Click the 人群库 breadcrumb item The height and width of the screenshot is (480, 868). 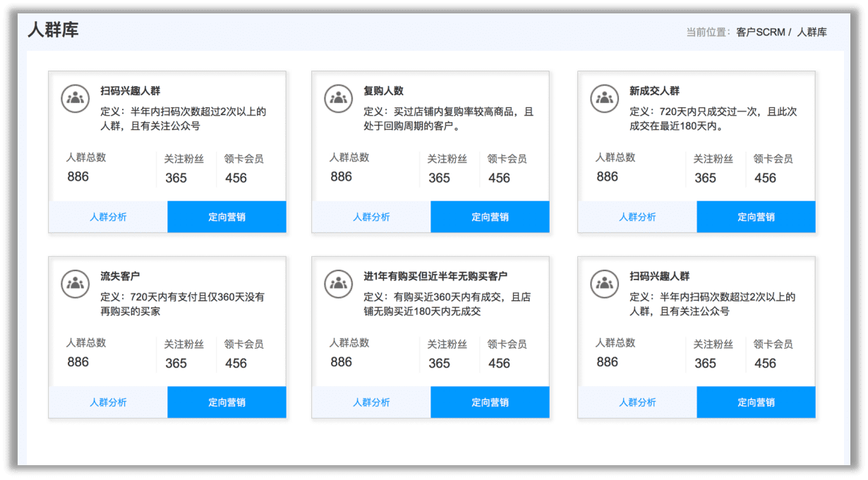tap(812, 32)
